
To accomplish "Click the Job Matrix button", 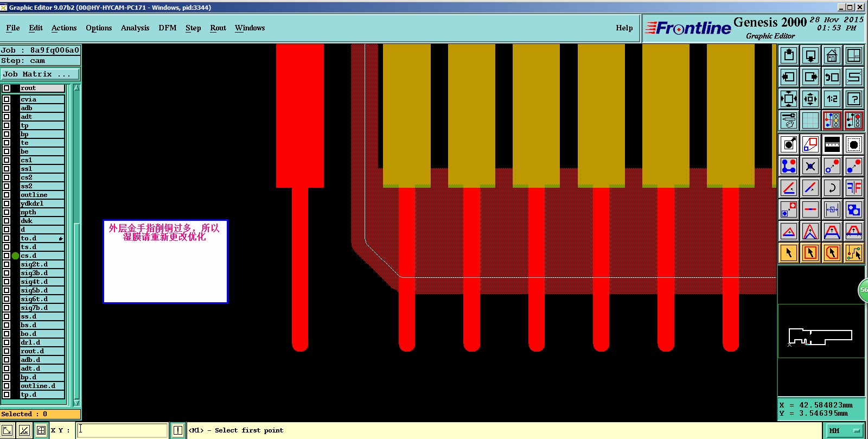I will point(40,74).
